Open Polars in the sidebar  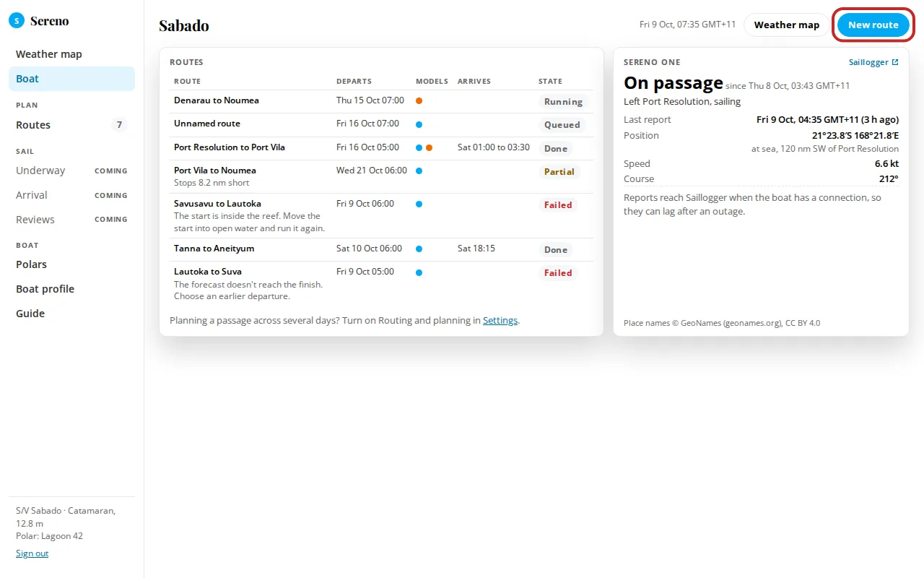click(x=71, y=264)
